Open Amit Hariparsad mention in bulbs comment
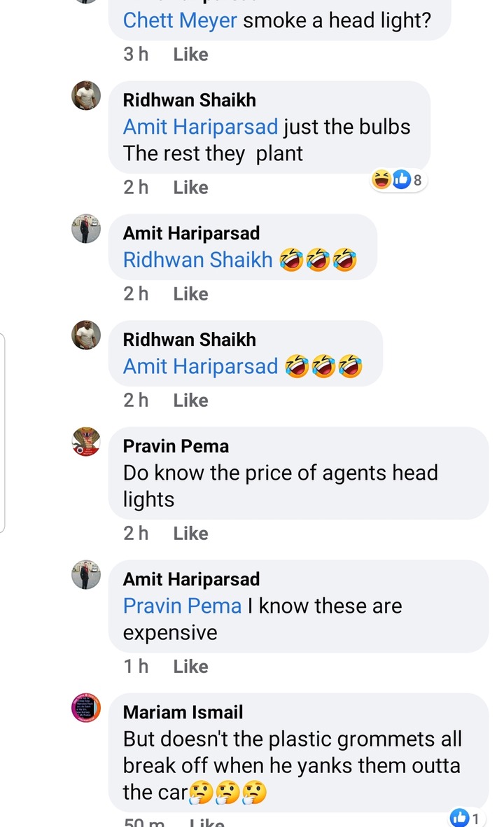The width and height of the screenshot is (504, 827). (200, 127)
